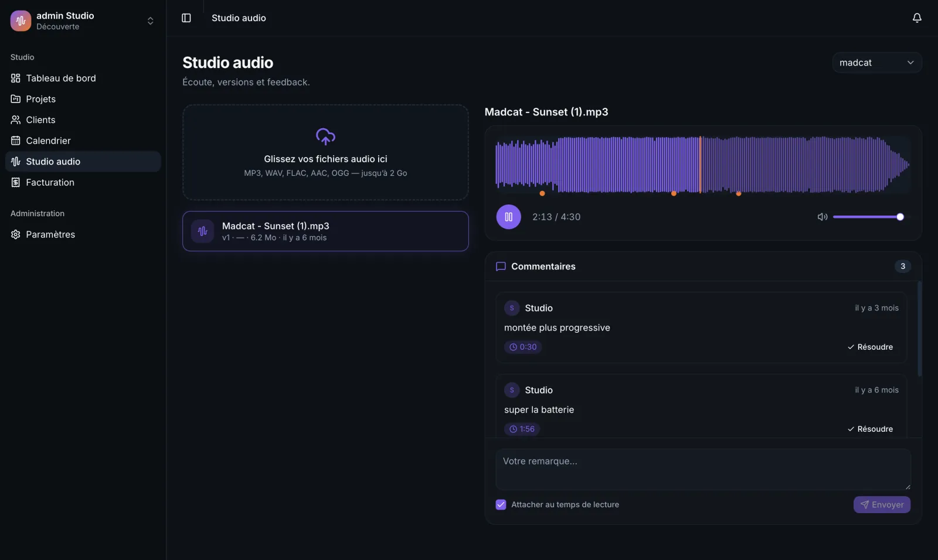The image size is (938, 560).
Task: Click the first orange comment marker
Action: [542, 193]
